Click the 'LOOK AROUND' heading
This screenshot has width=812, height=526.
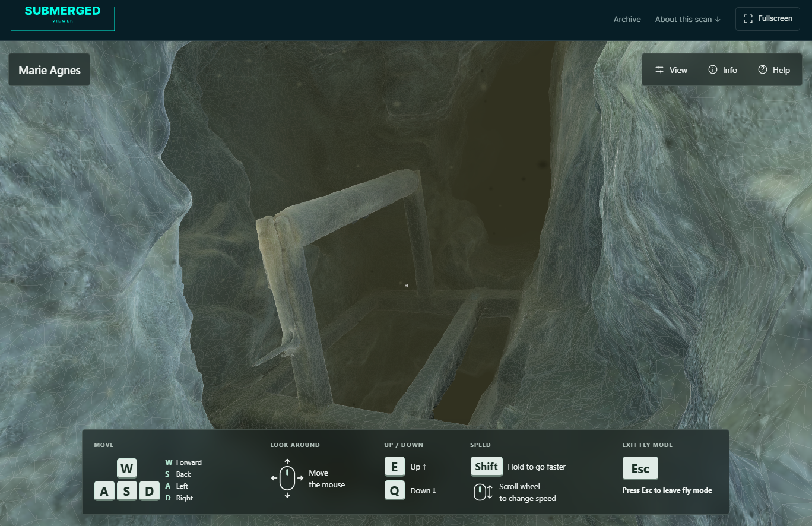point(295,445)
